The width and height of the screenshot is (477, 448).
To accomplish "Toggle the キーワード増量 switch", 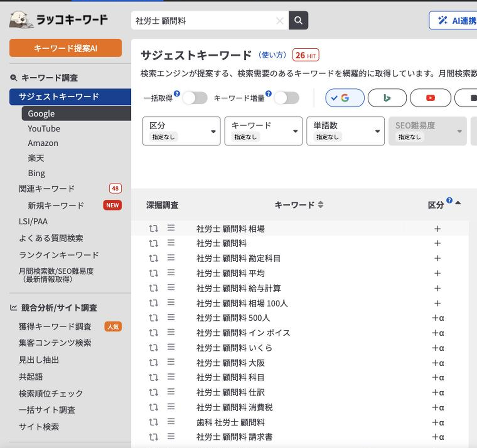I will click(x=287, y=98).
